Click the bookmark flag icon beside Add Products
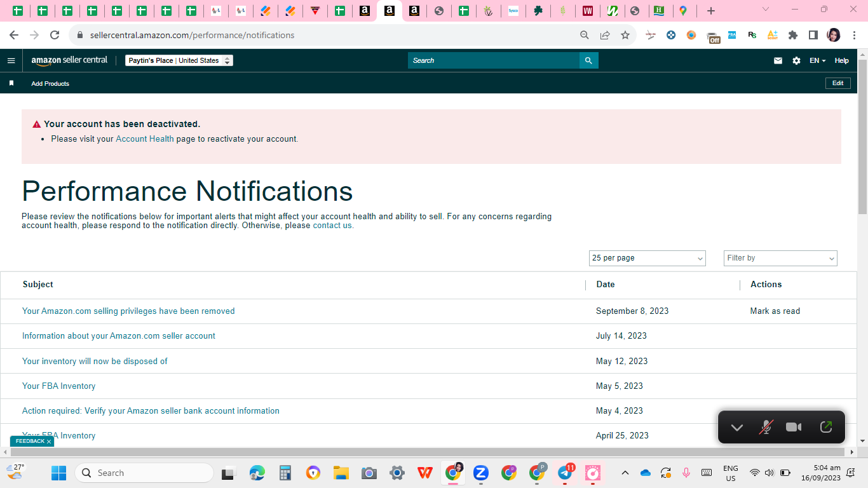This screenshot has width=868, height=488. [11, 83]
